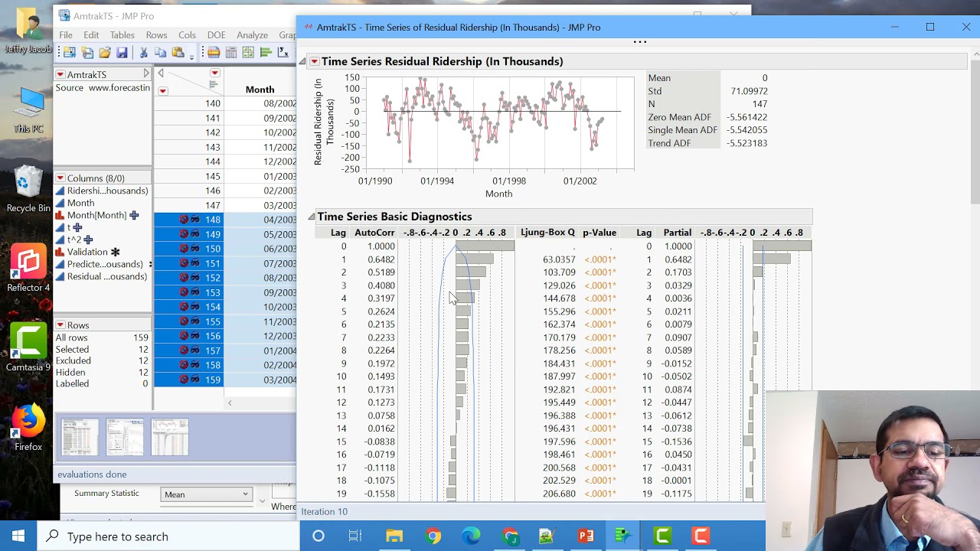This screenshot has width=980, height=551.
Task: Open the Rows menu
Action: [x=156, y=35]
